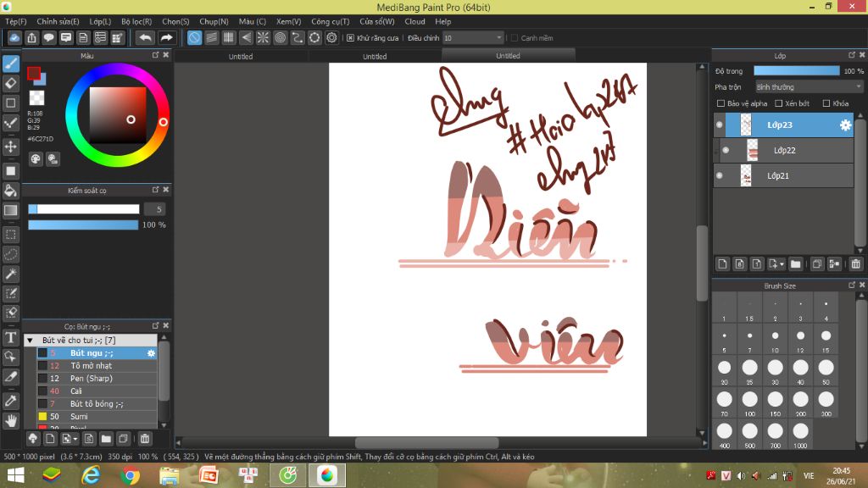
Task: Hide the Lớp21 layer
Action: 719,175
